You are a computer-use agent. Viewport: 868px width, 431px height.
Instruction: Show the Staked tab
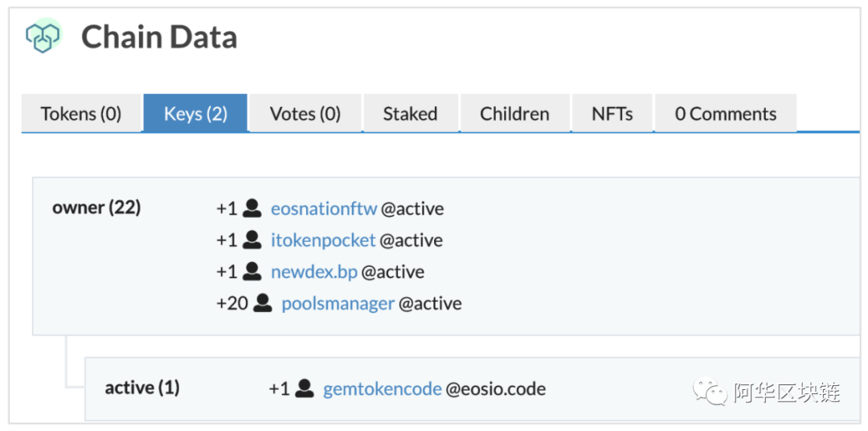410,113
